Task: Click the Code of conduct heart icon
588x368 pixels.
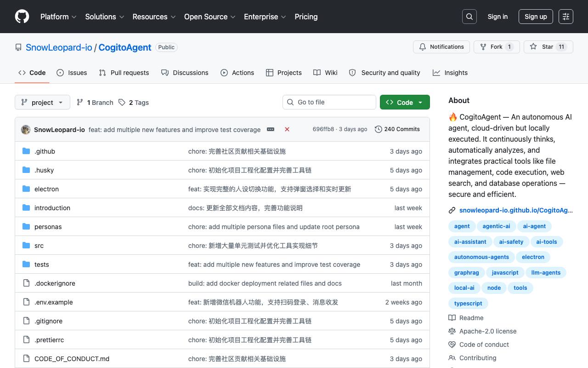Action: [452, 345]
